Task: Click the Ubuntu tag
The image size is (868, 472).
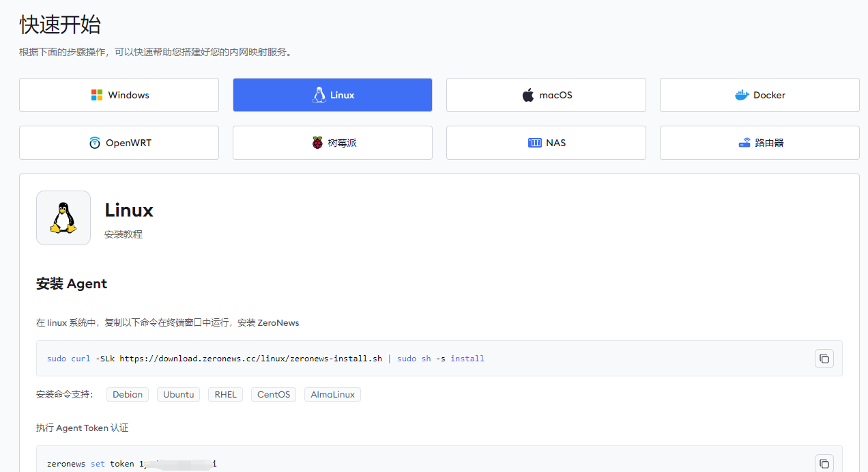Action: [x=179, y=394]
